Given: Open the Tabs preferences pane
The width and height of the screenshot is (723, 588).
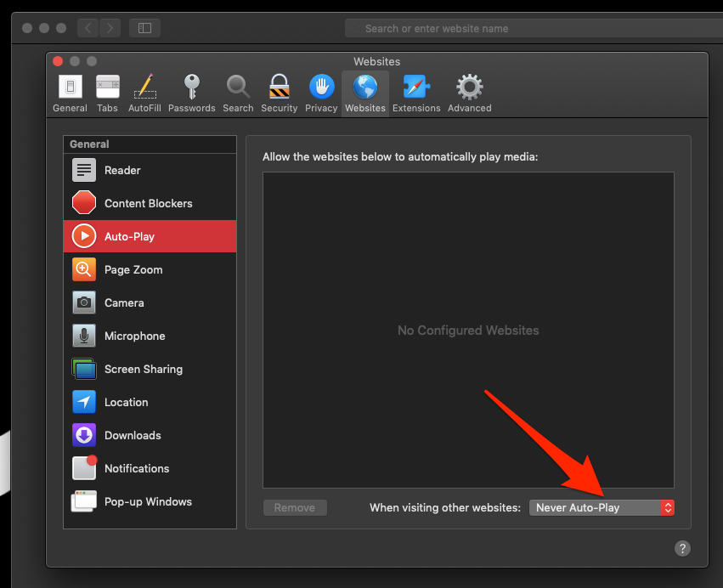Looking at the screenshot, I should point(107,93).
